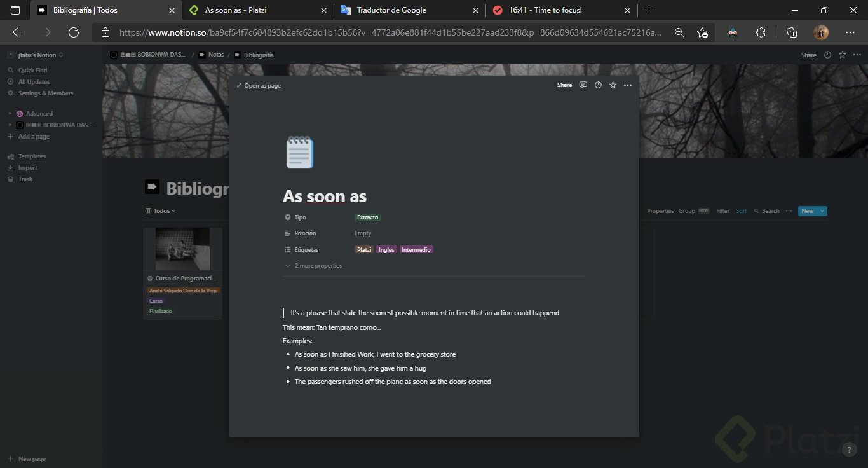
Task: Reload the page with refresh icon
Action: [73, 32]
